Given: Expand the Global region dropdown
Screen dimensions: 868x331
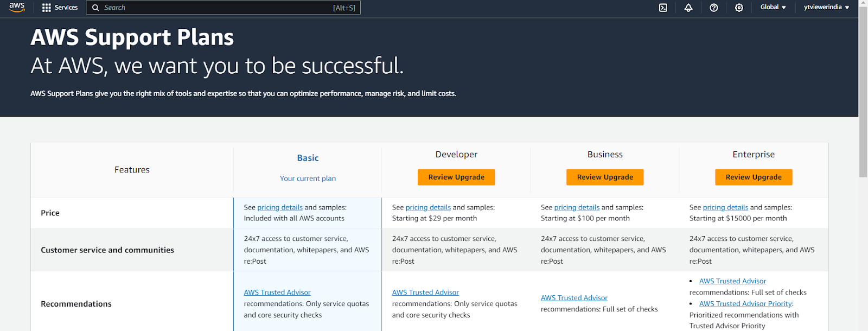Looking at the screenshot, I should [773, 7].
